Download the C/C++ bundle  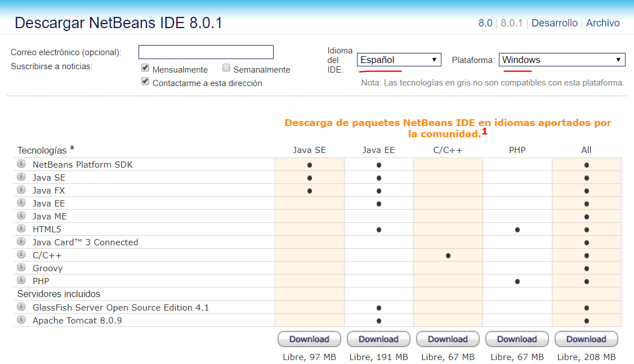[448, 339]
